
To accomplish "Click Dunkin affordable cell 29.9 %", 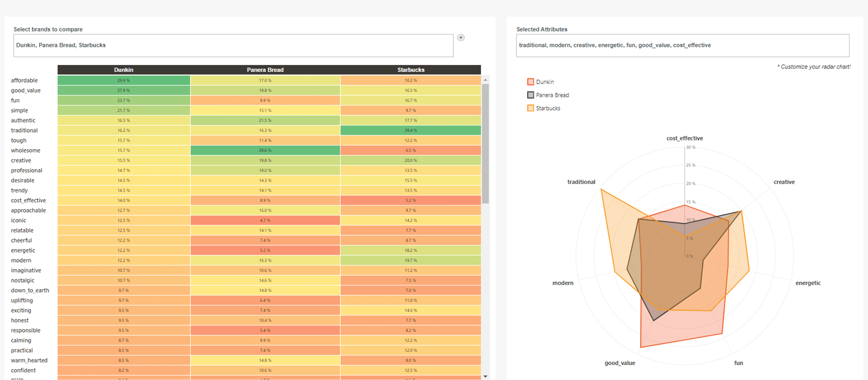I will point(124,80).
